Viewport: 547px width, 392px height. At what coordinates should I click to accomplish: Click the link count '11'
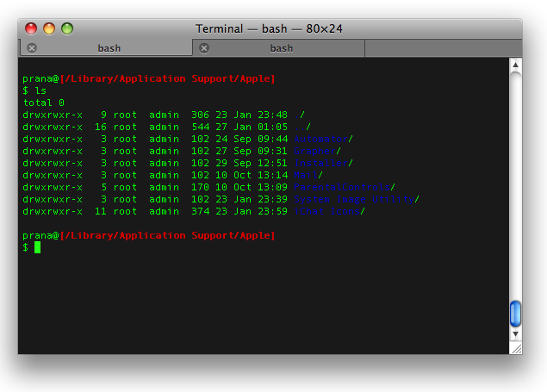101,211
